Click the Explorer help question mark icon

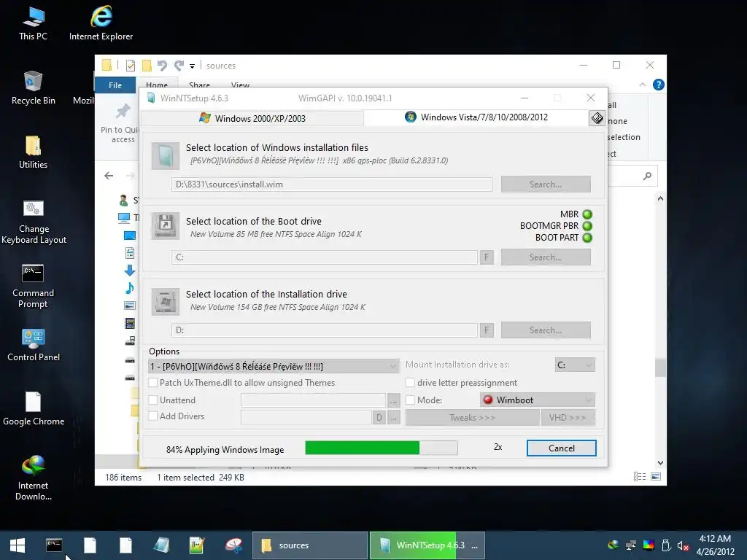click(659, 85)
